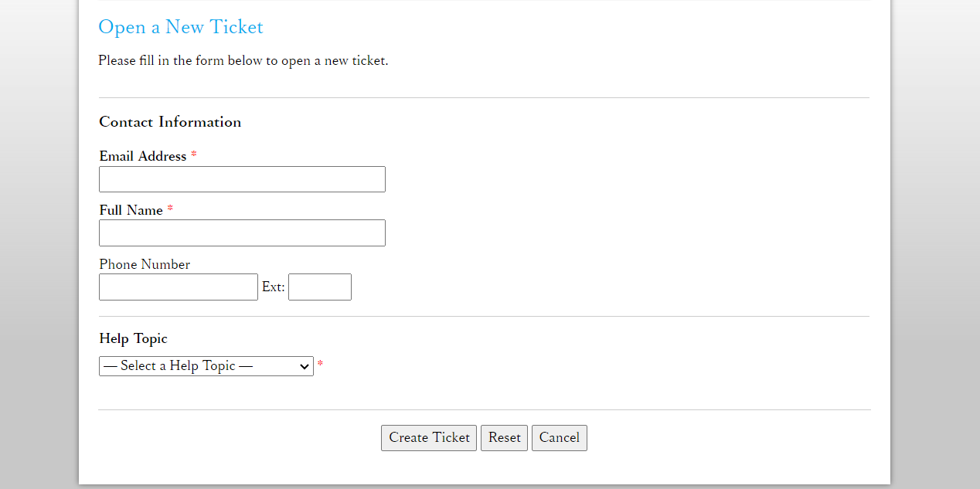Screen dimensions: 980x489
Task: Click the Ext: label text
Action: pyautogui.click(x=274, y=287)
